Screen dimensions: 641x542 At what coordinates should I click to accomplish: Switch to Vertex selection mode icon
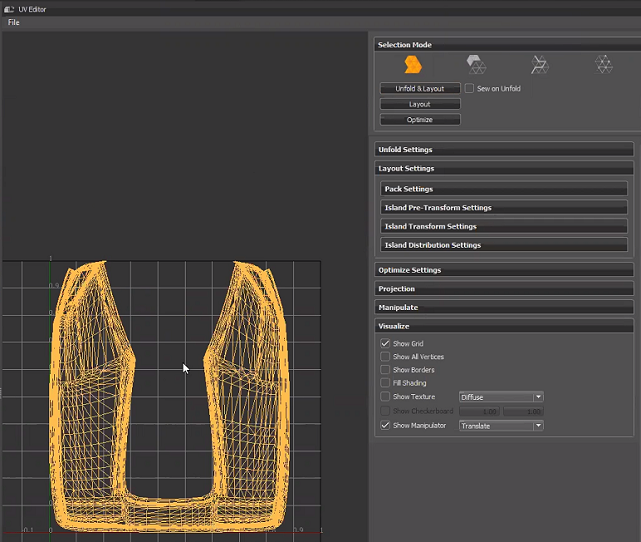(x=604, y=65)
